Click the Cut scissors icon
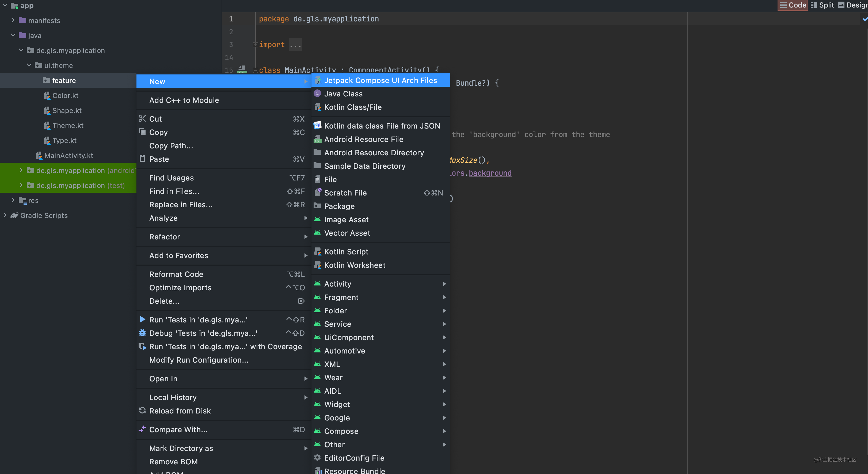 pyautogui.click(x=142, y=119)
